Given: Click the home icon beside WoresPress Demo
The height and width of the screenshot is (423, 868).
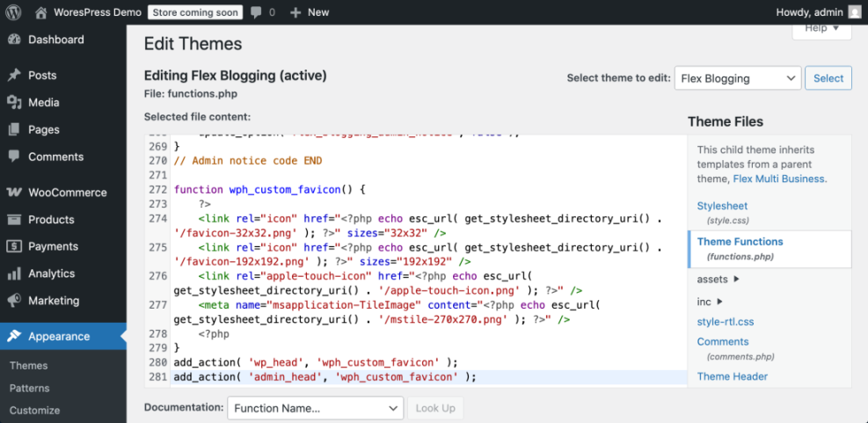Looking at the screenshot, I should [40, 12].
